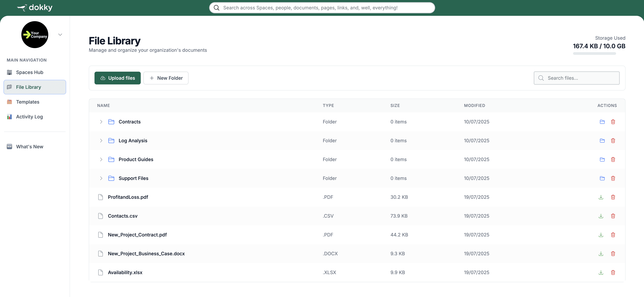Expand the Log Analysis folder row
Image resolution: width=644 pixels, height=297 pixels.
pos(101,140)
